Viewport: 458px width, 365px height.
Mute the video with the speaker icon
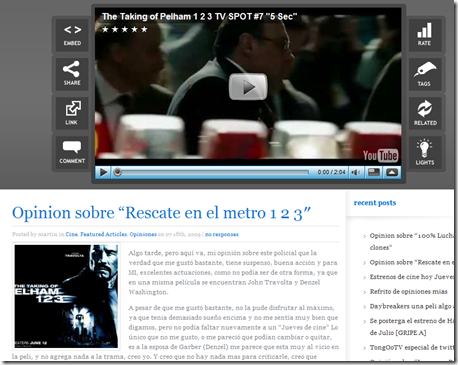pos(356,172)
